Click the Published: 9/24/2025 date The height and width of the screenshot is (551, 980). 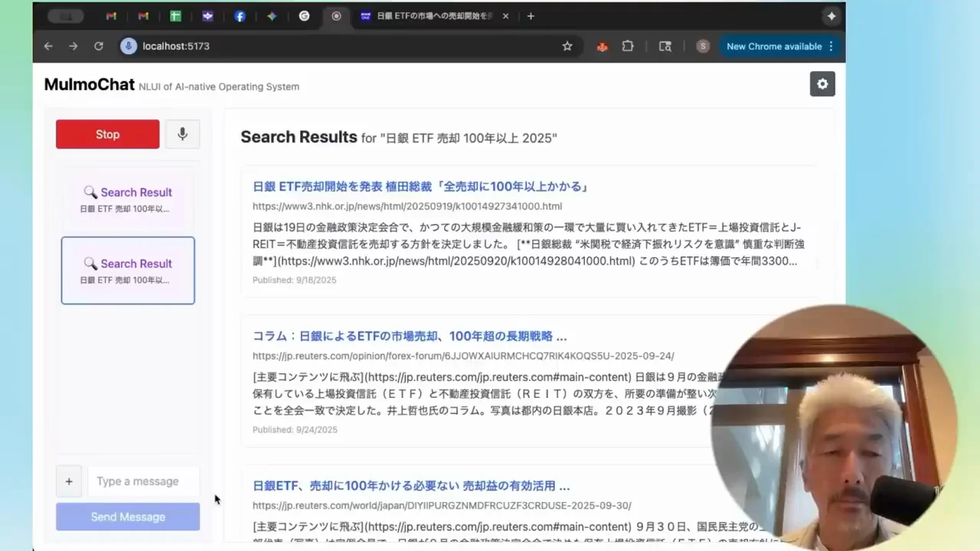coord(295,430)
